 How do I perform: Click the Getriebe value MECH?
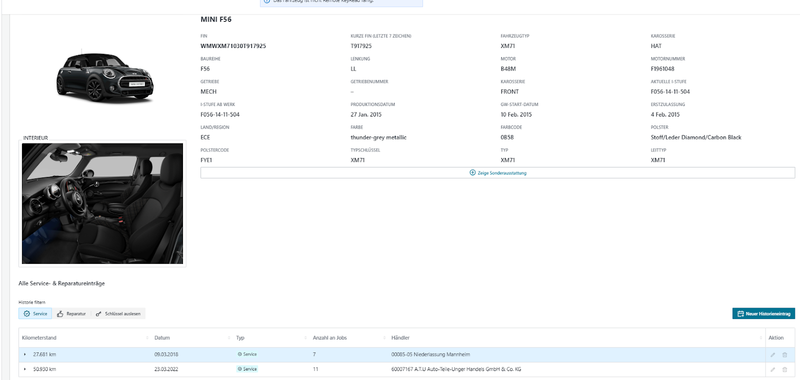click(x=208, y=92)
